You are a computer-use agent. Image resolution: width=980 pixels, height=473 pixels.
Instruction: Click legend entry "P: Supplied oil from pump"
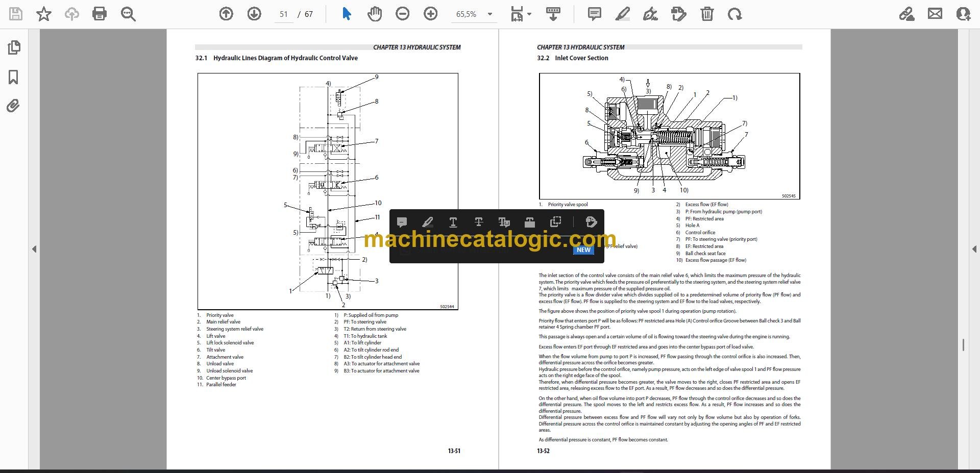point(371,315)
